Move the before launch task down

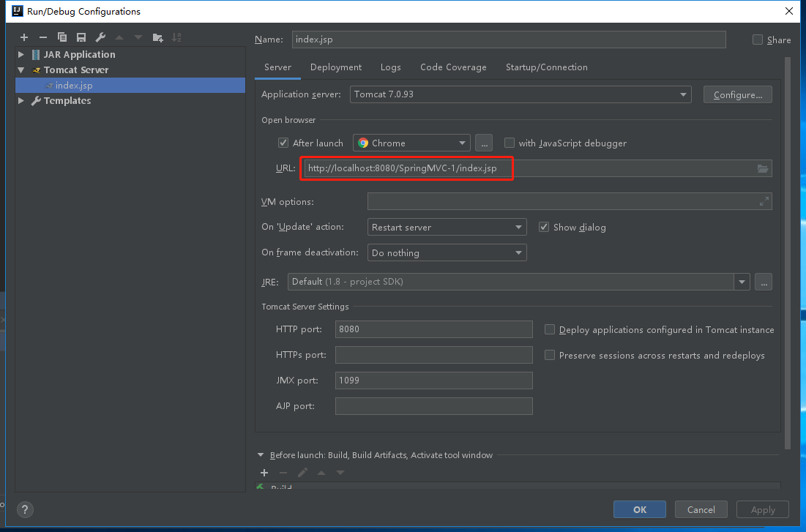click(340, 473)
